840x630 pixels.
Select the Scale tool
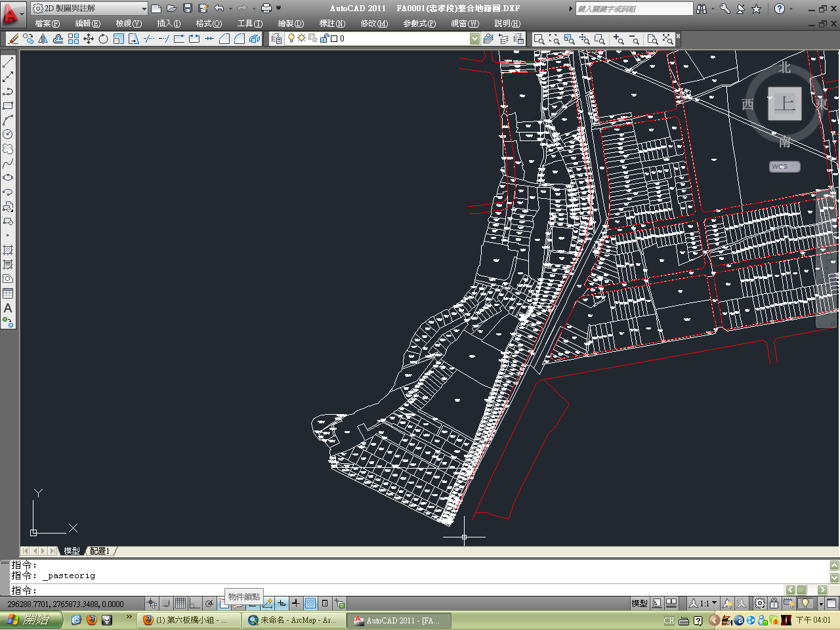119,39
